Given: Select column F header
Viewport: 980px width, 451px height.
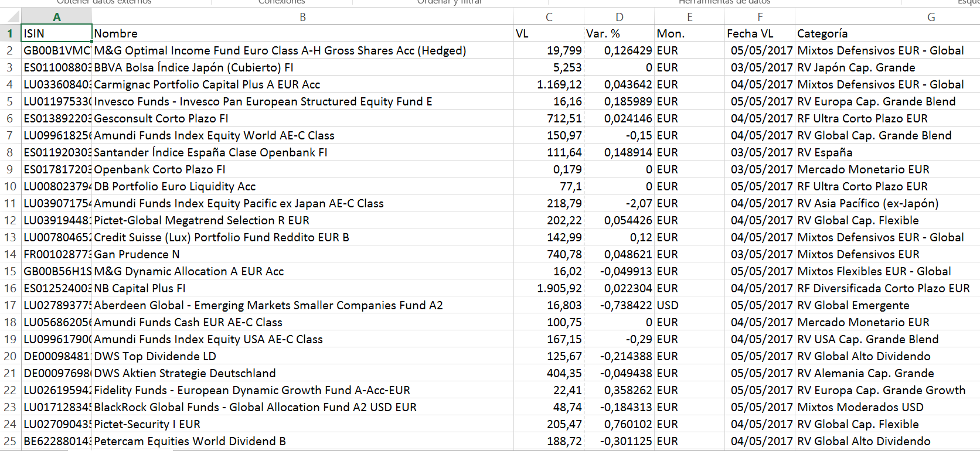Looking at the screenshot, I should tap(760, 17).
